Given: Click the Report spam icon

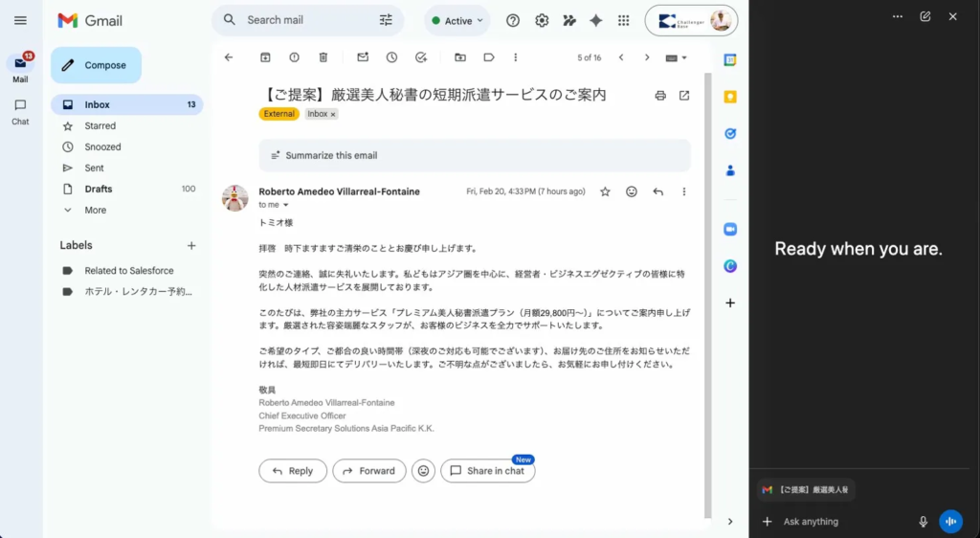Looking at the screenshot, I should pyautogui.click(x=294, y=57).
